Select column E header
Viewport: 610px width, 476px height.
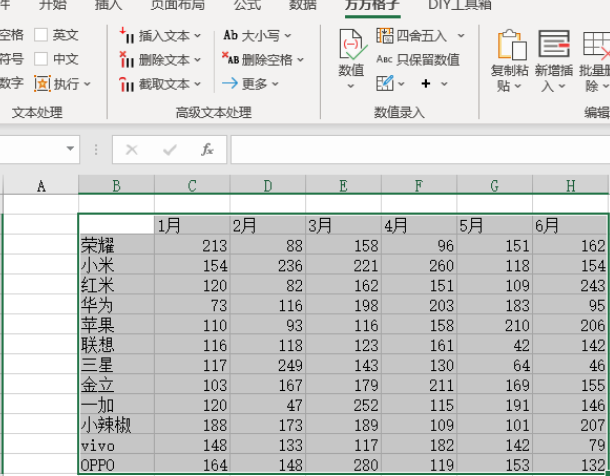click(x=343, y=186)
